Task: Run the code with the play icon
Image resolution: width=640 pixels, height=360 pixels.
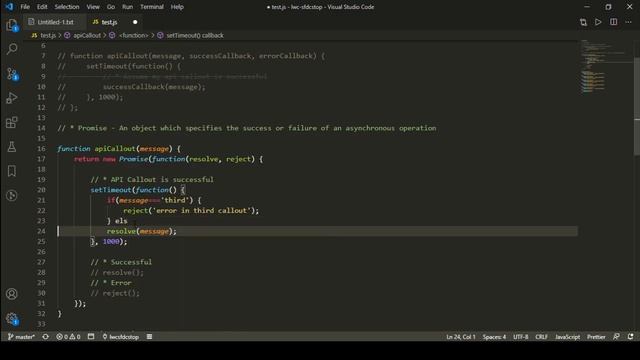Action: 598,22
